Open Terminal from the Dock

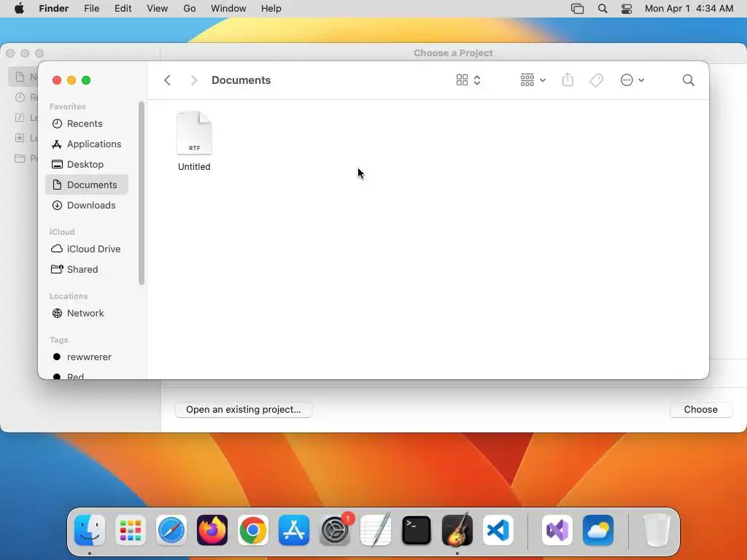coord(417,530)
